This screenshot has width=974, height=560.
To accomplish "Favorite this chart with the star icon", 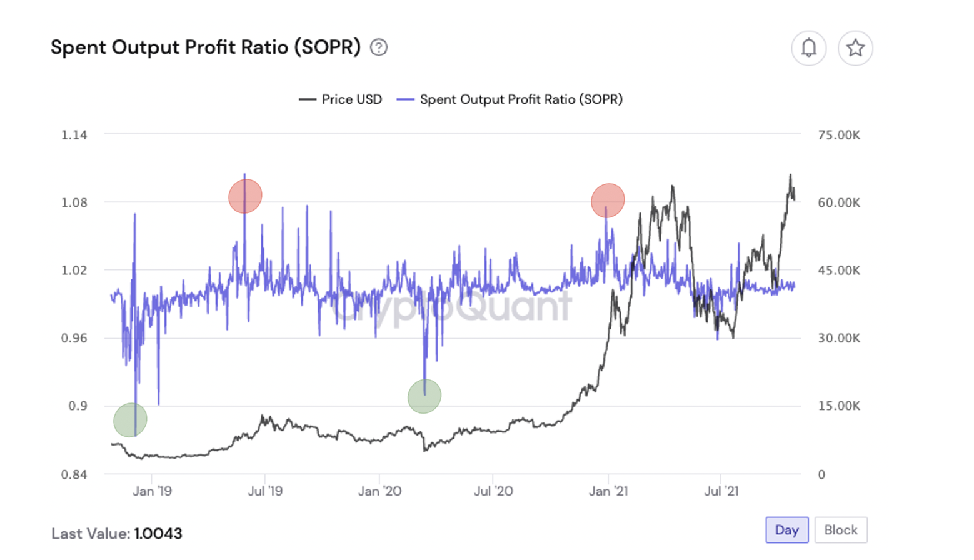I will 856,48.
